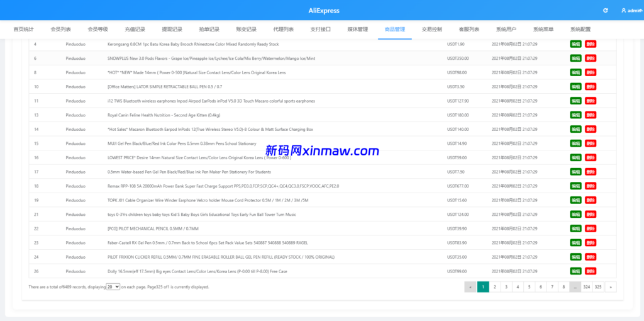The height and width of the screenshot is (321, 644).
Task: Click the '0.5mm Water-based Pen' product name
Action: [x=189, y=172]
